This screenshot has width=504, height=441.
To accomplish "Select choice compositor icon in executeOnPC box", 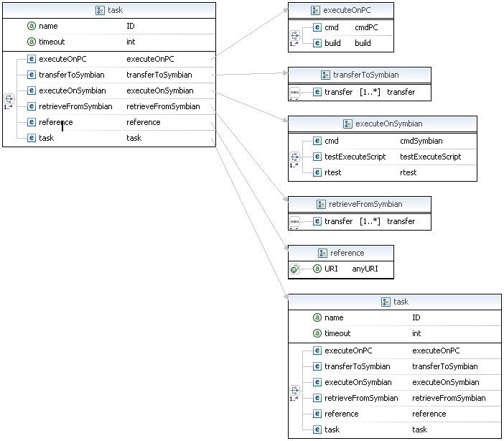I will click(x=294, y=35).
